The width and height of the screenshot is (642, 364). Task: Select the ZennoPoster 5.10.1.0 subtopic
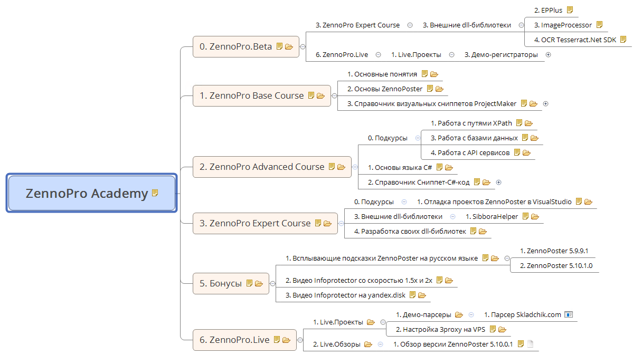point(556,265)
